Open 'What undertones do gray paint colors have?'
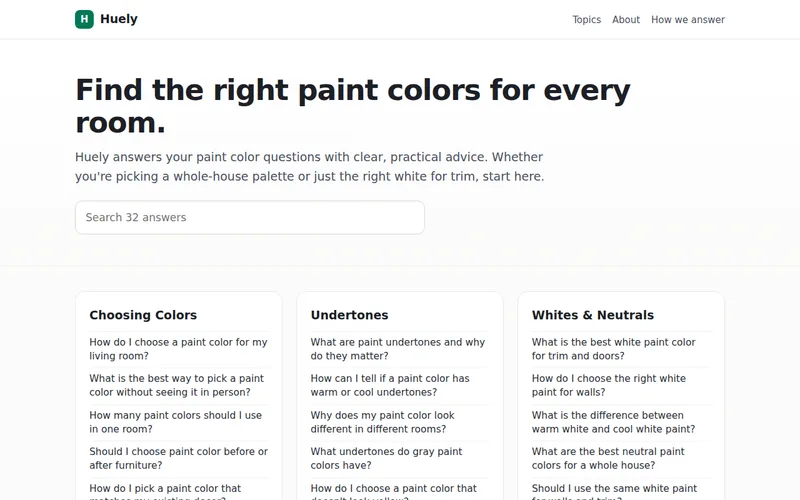Viewport: 800px width, 500px height. (387, 458)
